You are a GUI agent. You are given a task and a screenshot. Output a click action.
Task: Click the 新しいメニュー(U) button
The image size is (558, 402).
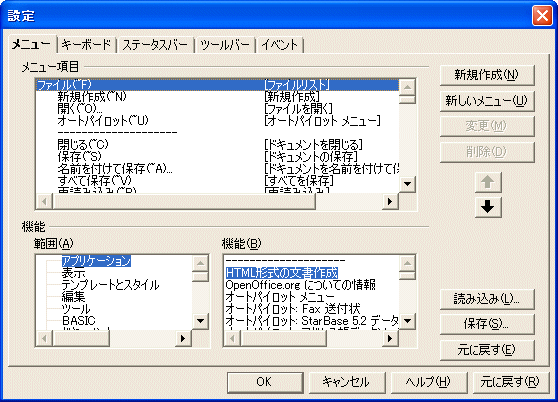coord(487,101)
